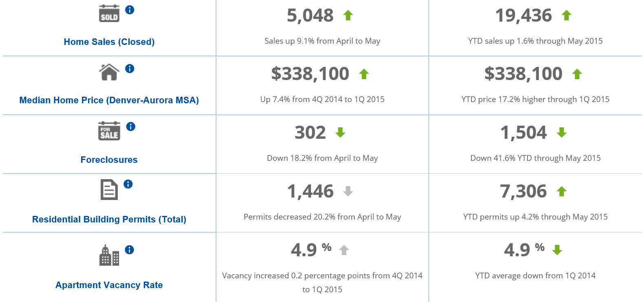Open Residential Building Permits (Total) link
The width and height of the screenshot is (644, 302).
(109, 219)
